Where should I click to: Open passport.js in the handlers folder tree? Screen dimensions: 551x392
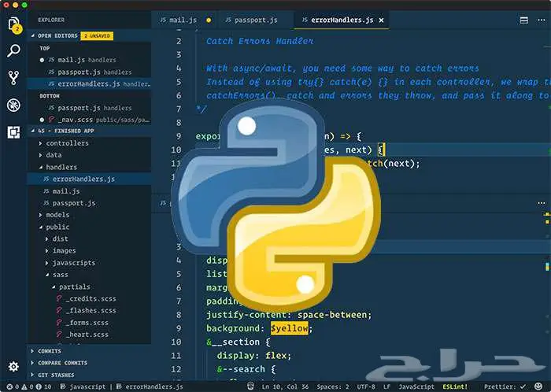pos(89,203)
